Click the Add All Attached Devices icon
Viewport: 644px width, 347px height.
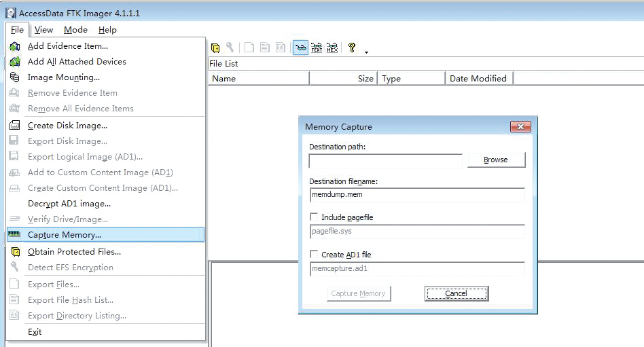click(x=15, y=62)
